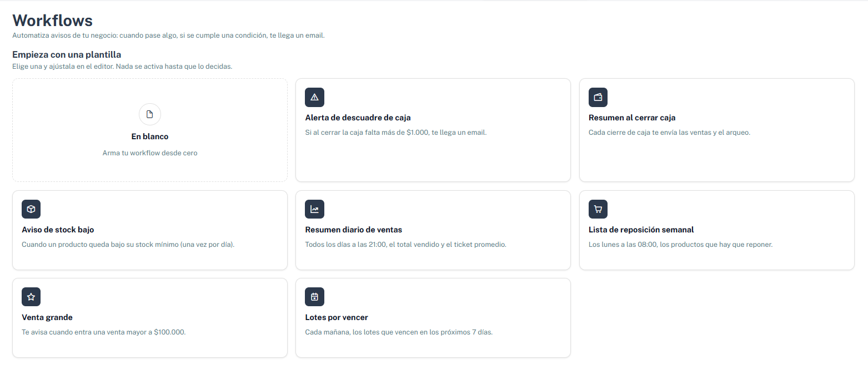Select the En blanco template title
Image resolution: width=868 pixels, height=370 pixels.
coord(150,136)
